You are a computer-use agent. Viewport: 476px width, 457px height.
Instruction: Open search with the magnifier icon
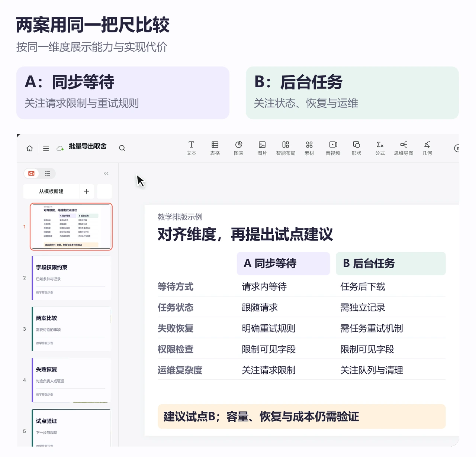click(122, 148)
